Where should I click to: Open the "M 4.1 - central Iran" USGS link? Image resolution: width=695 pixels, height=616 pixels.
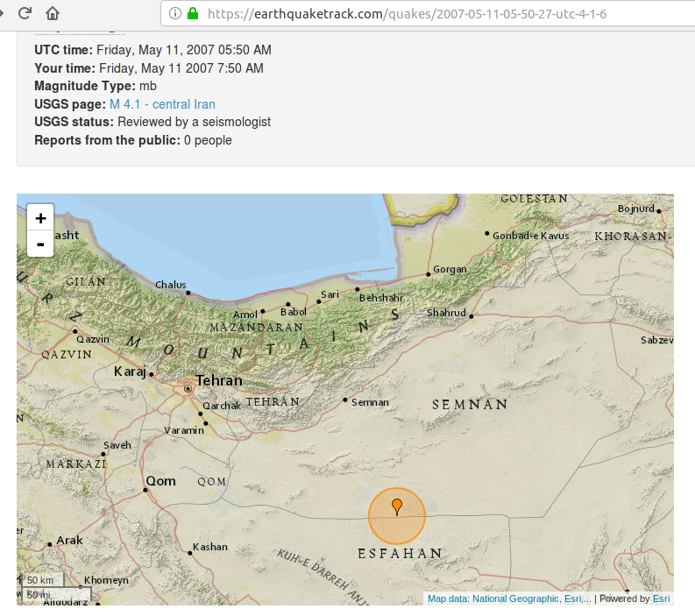click(162, 104)
